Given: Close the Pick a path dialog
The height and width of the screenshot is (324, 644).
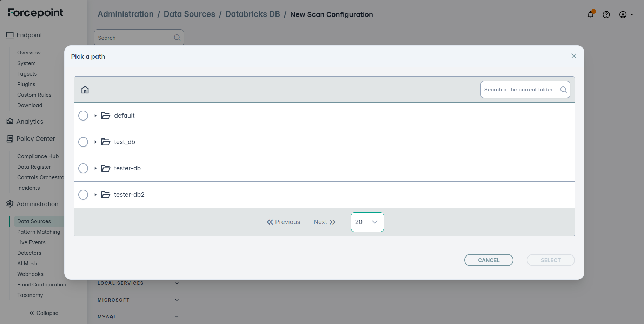Looking at the screenshot, I should click(x=573, y=56).
